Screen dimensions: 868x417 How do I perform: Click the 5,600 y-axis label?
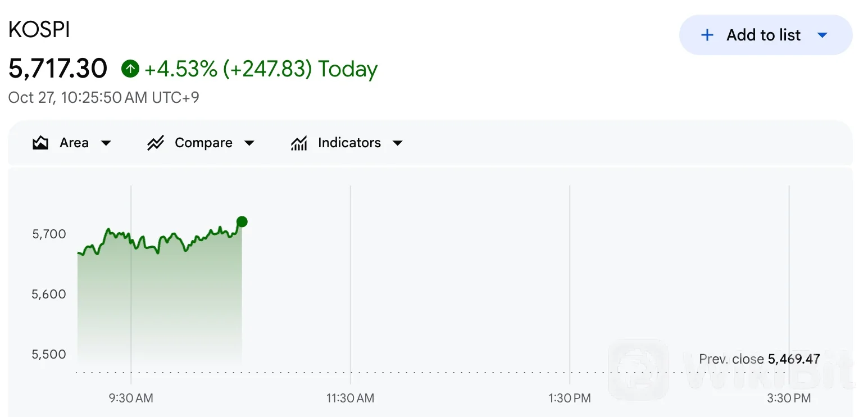(x=49, y=294)
